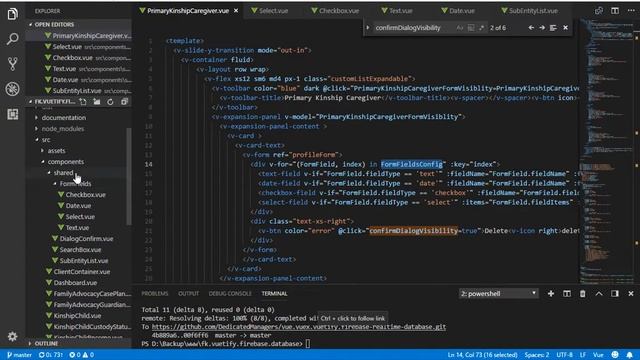
Task: Click the Explorer sidebar scrollbar
Action: click(x=129, y=176)
